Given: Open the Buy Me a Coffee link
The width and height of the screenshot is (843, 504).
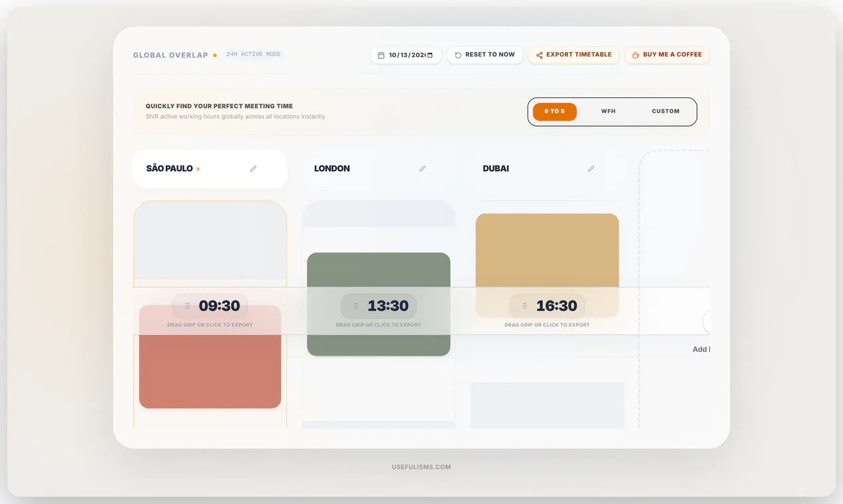Looking at the screenshot, I should click(667, 54).
